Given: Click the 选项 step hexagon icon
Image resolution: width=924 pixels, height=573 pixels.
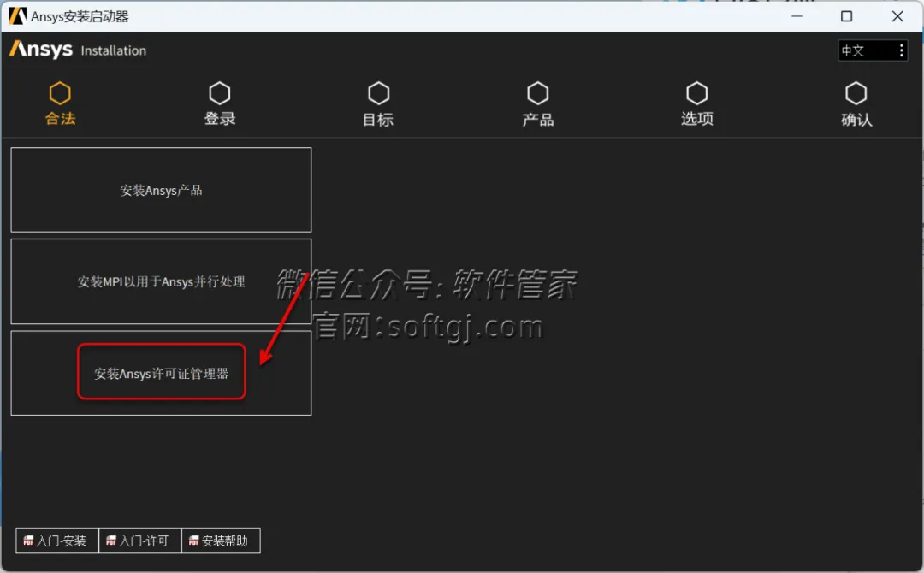Looking at the screenshot, I should (x=697, y=93).
